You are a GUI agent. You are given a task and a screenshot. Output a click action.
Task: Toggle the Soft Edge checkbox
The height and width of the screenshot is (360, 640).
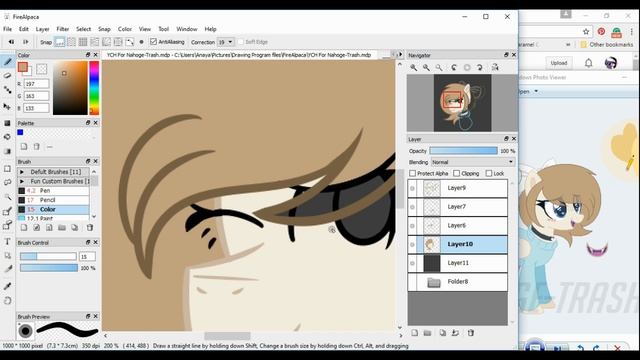(241, 42)
